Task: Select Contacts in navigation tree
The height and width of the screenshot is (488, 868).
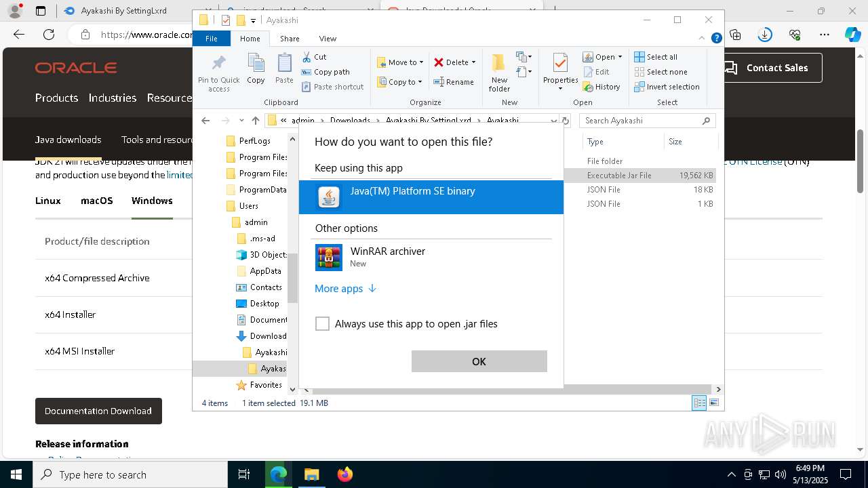Action: pyautogui.click(x=266, y=287)
